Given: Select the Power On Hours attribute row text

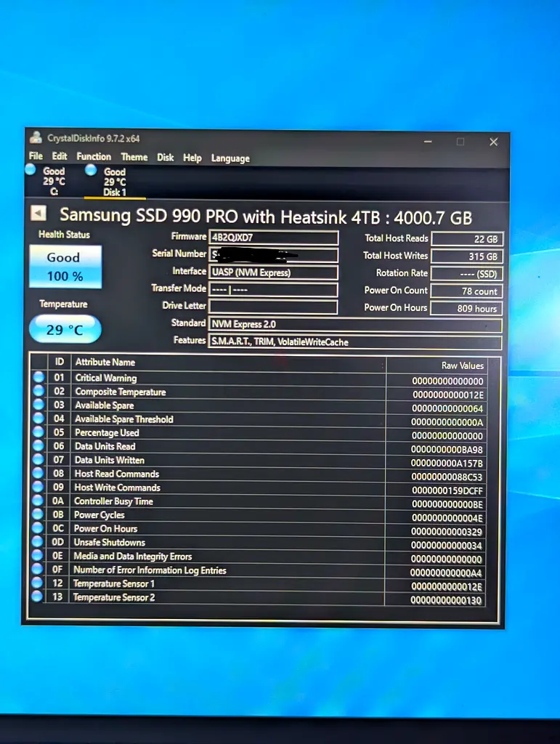Looking at the screenshot, I should click(x=106, y=528).
